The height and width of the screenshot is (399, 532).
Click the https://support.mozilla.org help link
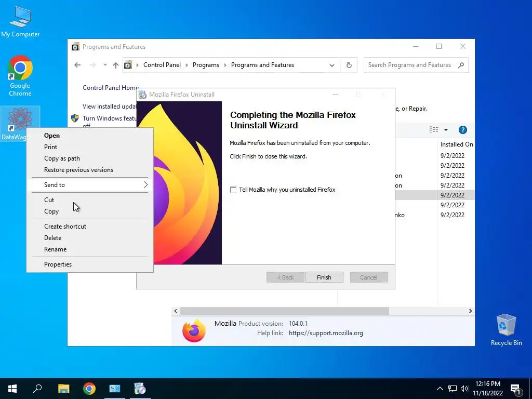tap(326, 333)
